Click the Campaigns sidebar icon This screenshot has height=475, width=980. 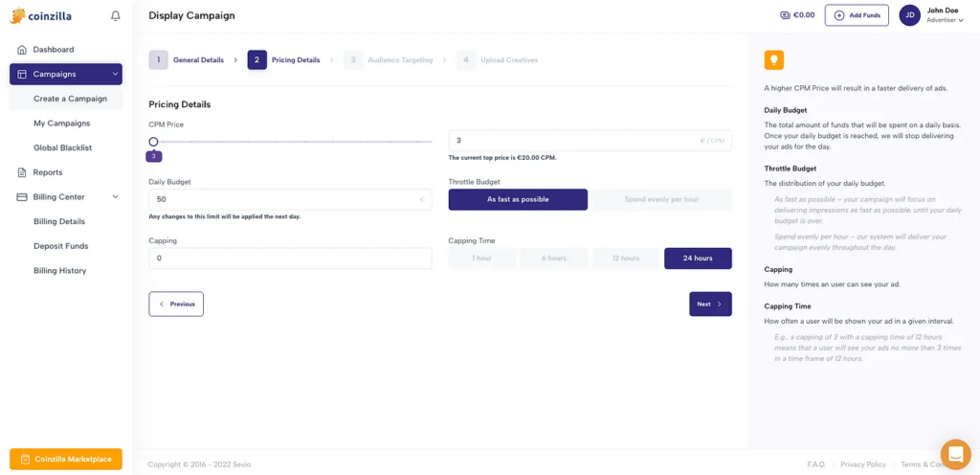click(x=22, y=74)
